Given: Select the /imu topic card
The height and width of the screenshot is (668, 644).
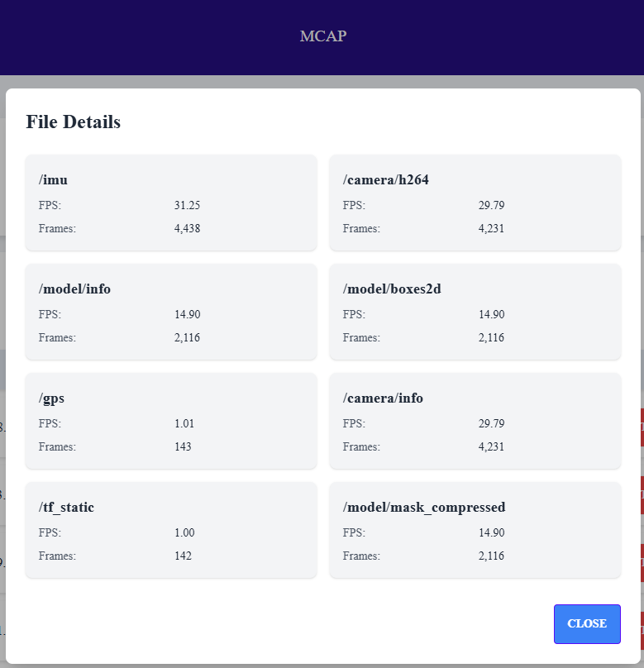Looking at the screenshot, I should point(171,203).
